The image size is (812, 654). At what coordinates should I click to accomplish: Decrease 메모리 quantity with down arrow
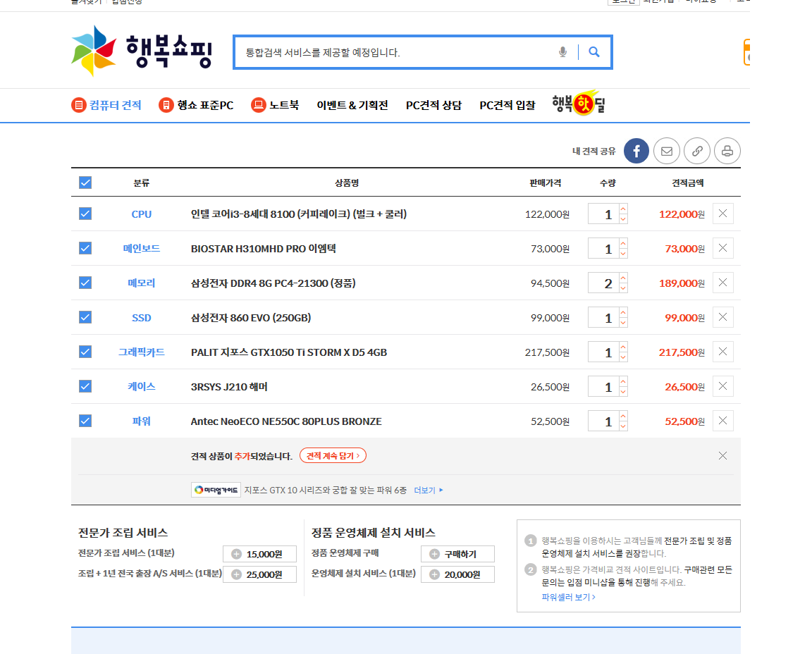pyautogui.click(x=624, y=288)
